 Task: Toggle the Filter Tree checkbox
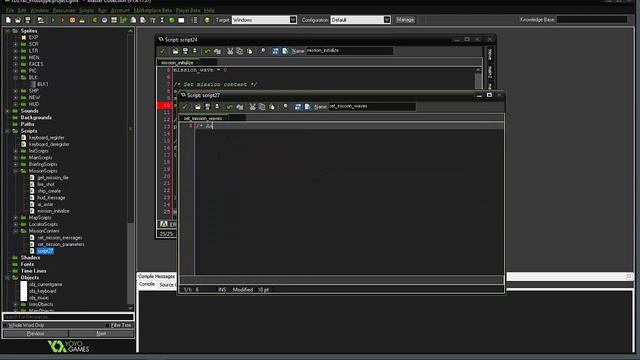click(107, 325)
